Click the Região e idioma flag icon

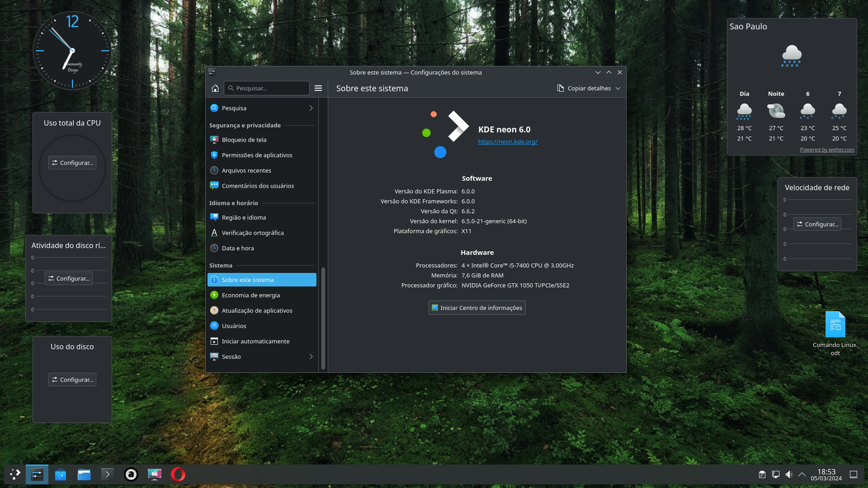214,217
